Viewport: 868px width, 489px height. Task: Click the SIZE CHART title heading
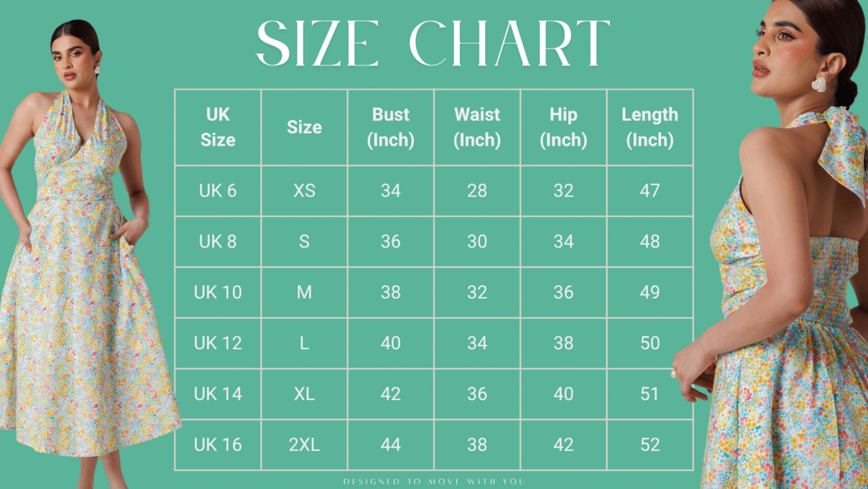point(433,43)
